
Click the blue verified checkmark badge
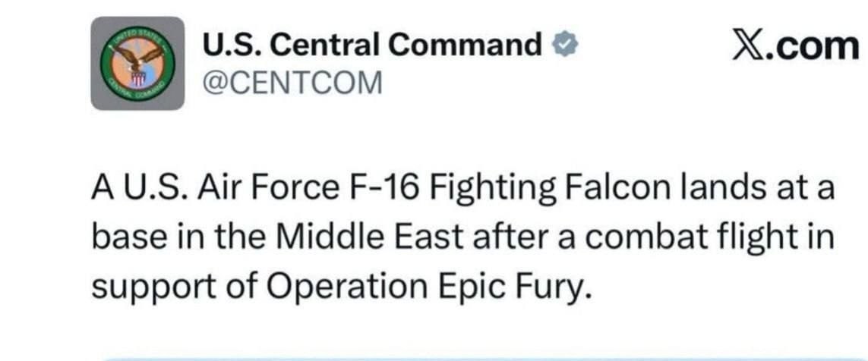(x=564, y=46)
